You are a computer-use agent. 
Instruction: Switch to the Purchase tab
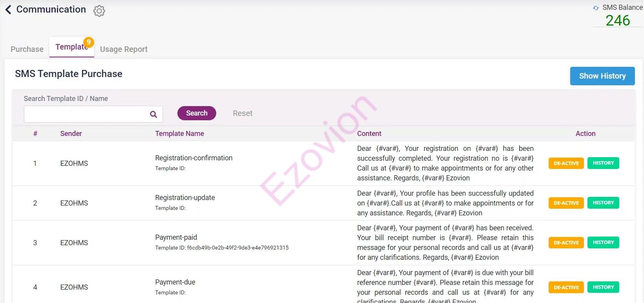27,49
